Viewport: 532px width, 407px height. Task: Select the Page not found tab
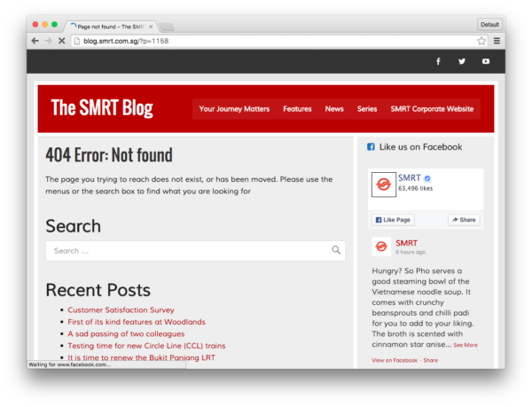pyautogui.click(x=111, y=27)
